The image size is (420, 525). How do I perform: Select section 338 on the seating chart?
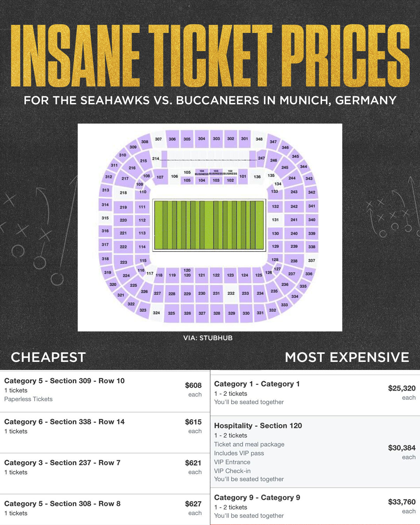(x=311, y=247)
